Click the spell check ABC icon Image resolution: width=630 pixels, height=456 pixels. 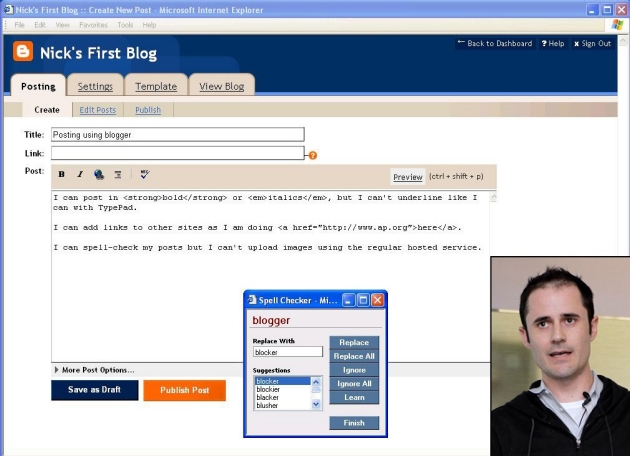[x=145, y=174]
